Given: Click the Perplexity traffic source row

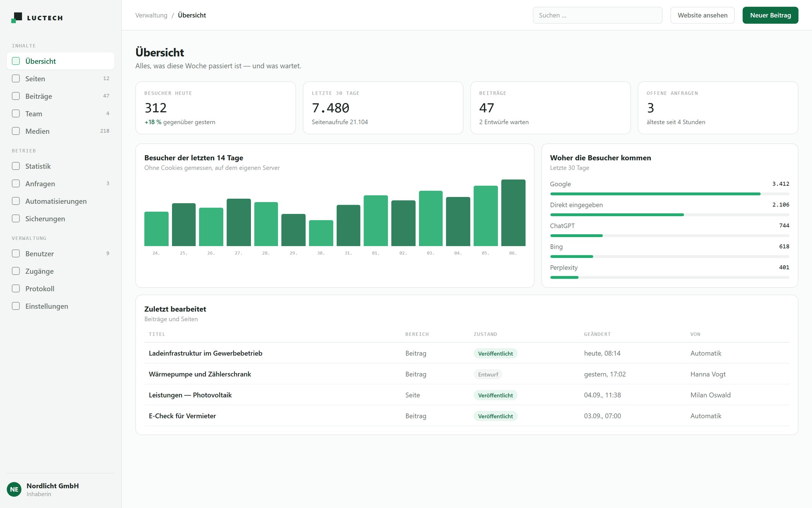Looking at the screenshot, I should click(670, 272).
